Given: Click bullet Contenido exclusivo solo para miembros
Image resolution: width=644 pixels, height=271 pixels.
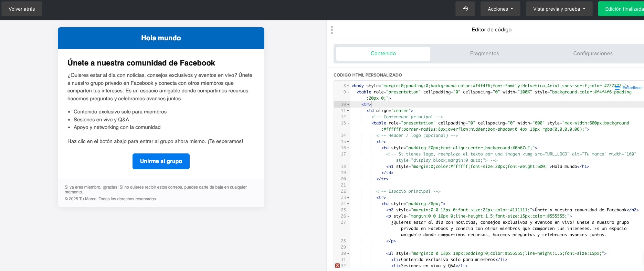Looking at the screenshot, I should coord(120,112).
